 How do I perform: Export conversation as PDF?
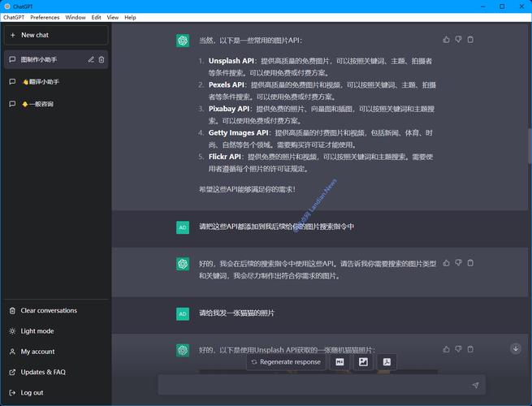387,362
